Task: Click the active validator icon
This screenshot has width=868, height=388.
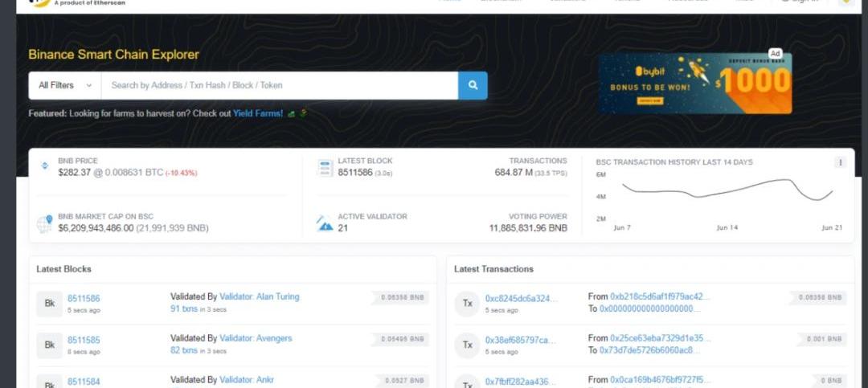Action: point(325,223)
